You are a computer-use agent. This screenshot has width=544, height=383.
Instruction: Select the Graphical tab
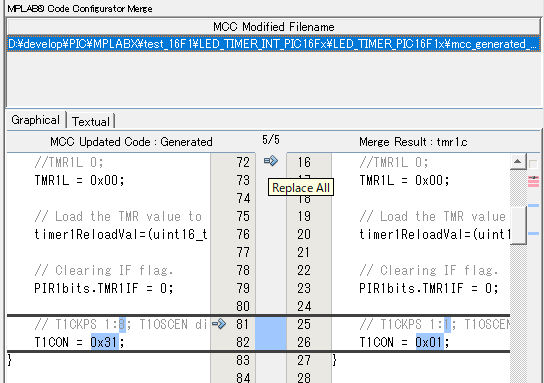coord(35,120)
